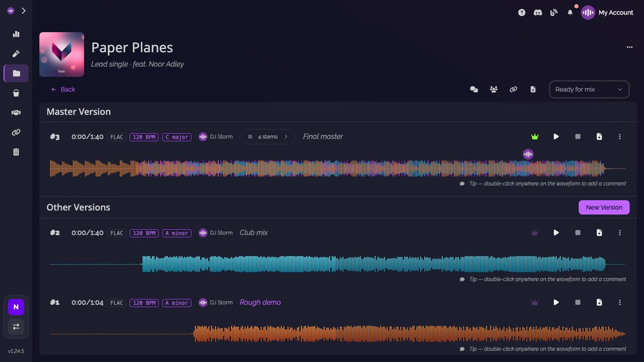Copy the track share link icon
The image size is (644, 362).
[513, 89]
